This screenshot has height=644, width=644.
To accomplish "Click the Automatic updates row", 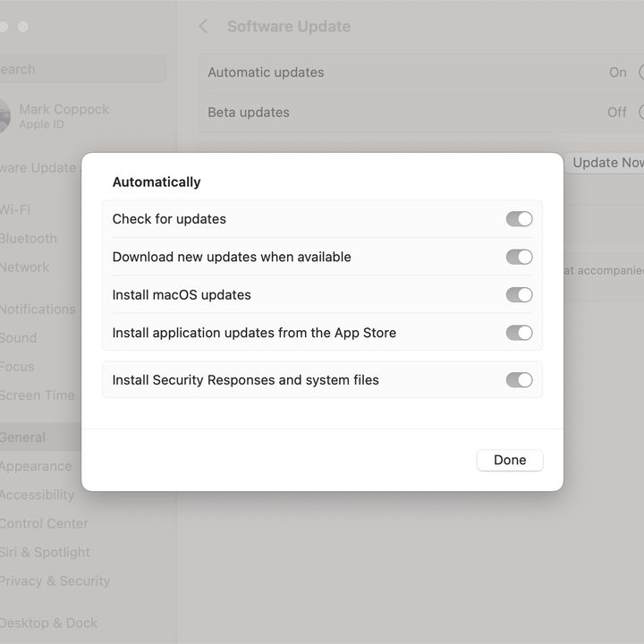I will pyautogui.click(x=421, y=72).
